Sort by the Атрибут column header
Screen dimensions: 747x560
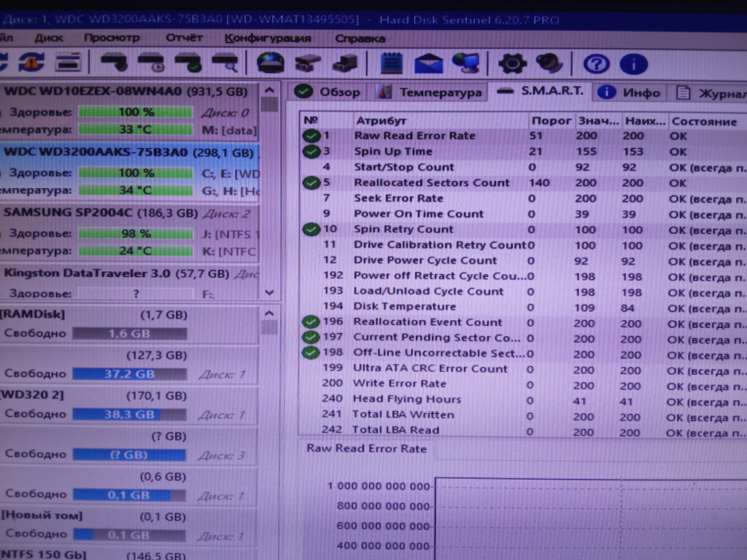click(x=440, y=121)
